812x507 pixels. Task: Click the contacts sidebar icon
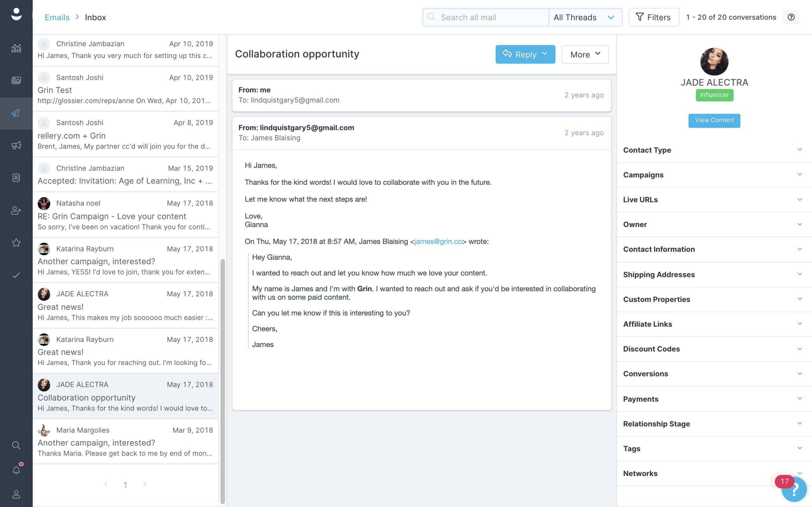(16, 177)
